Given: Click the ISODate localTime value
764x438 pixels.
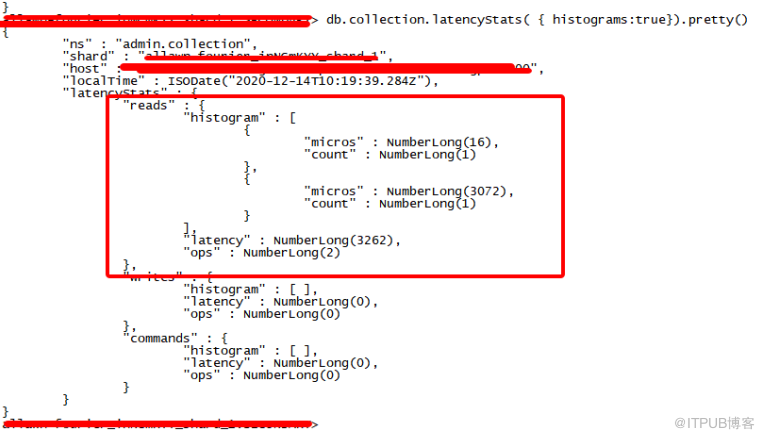Looking at the screenshot, I should pyautogui.click(x=300, y=80).
